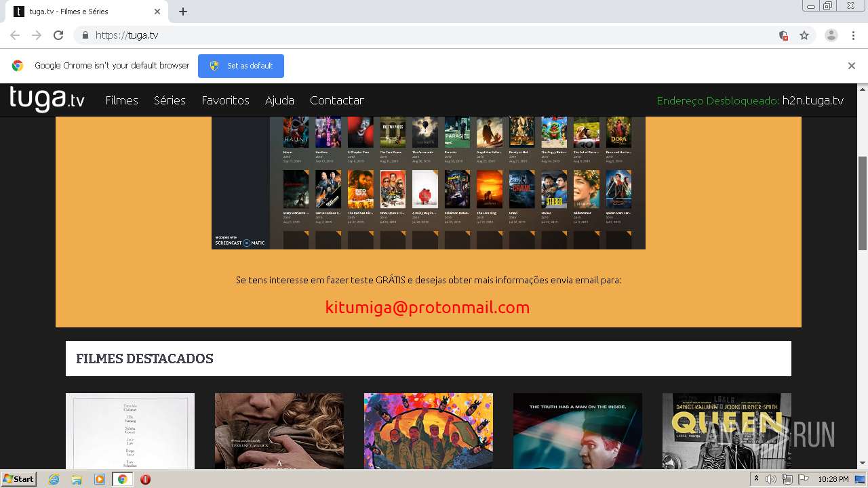
Task: Open a new browser tab
Action: click(183, 12)
